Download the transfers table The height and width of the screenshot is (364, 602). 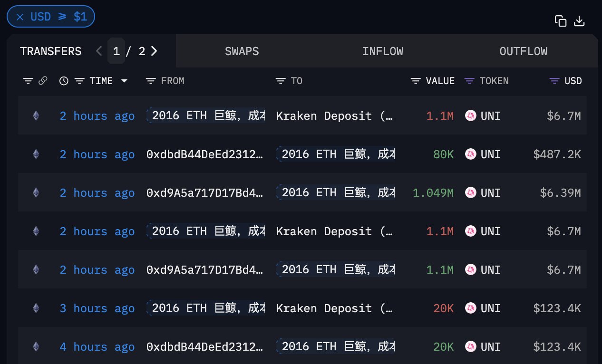[579, 21]
